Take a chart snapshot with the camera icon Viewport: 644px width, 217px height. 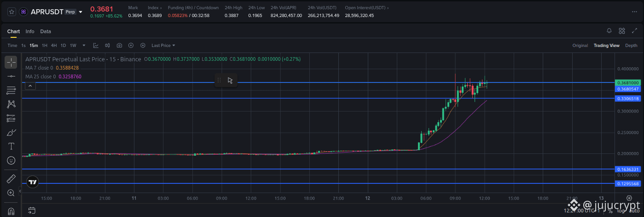pos(119,45)
